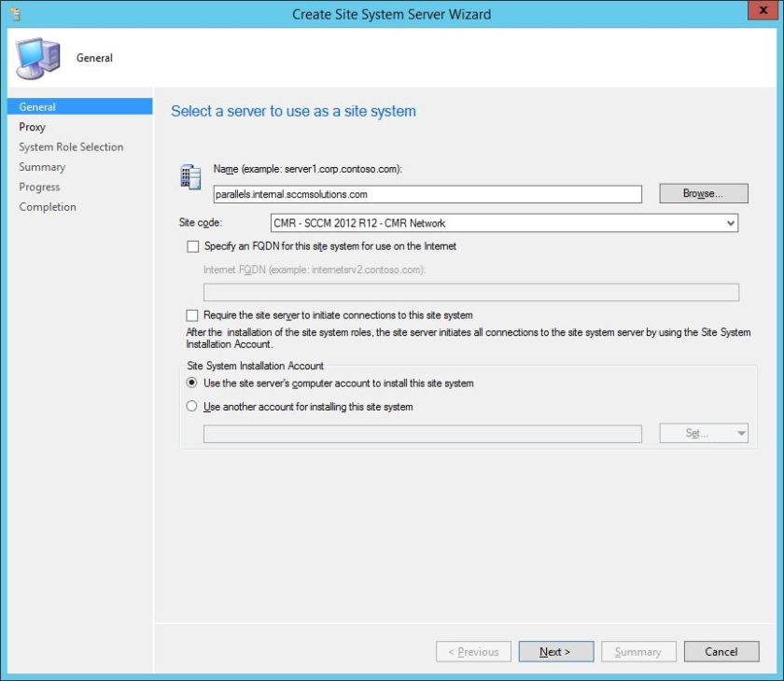Click Next to continue the wizard
The image size is (784, 681).
pos(555,651)
